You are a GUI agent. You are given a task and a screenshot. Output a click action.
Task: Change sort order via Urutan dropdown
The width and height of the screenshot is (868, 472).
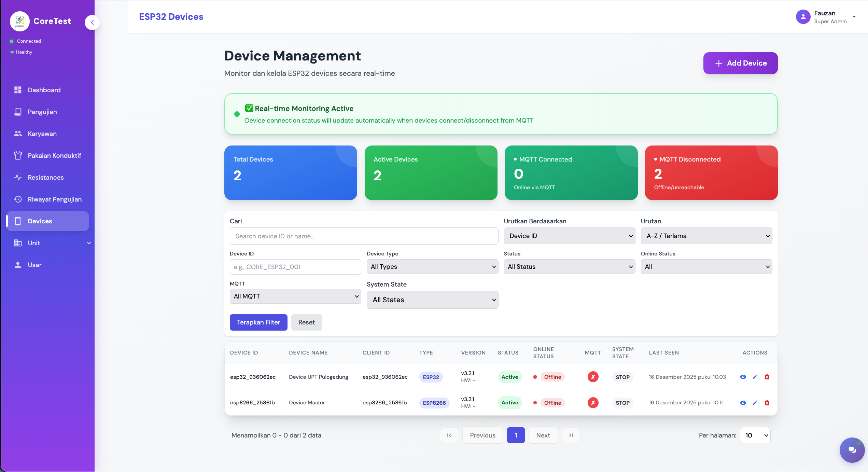706,236
